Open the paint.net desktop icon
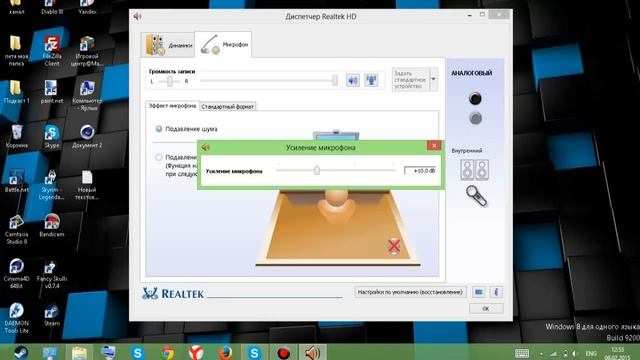This screenshot has height=360, width=640. pyautogui.click(x=52, y=91)
